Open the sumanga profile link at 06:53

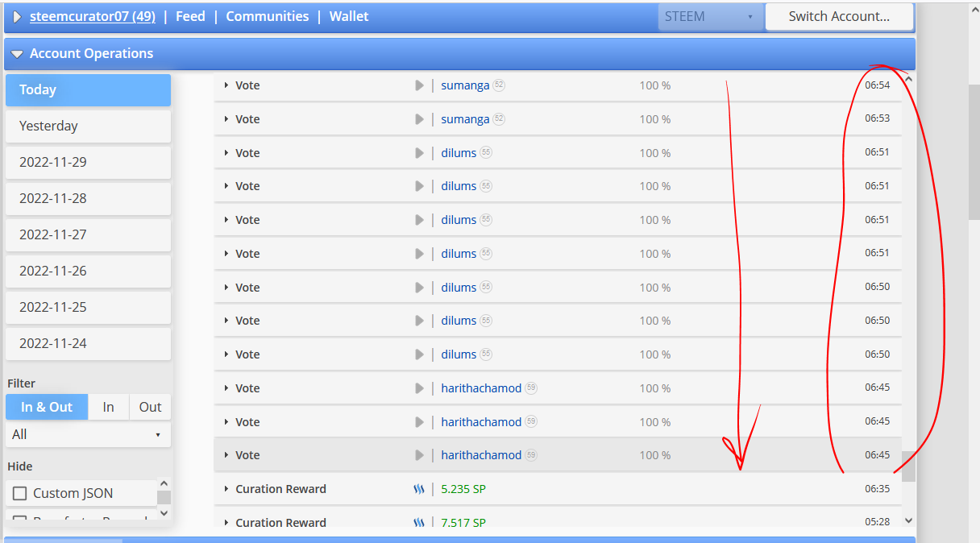465,119
